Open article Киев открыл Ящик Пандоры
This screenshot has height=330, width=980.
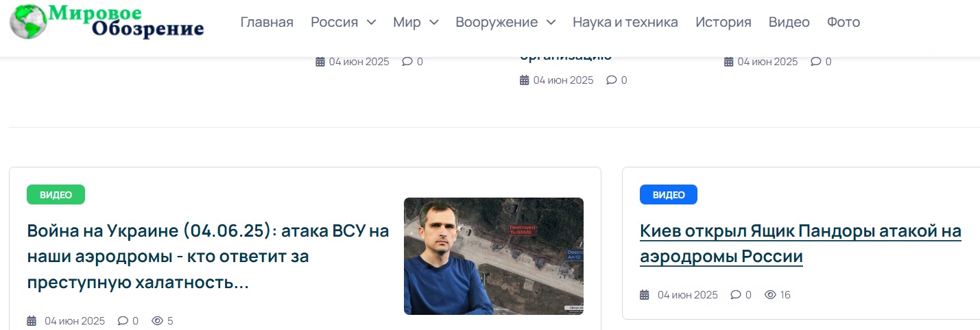click(x=800, y=244)
